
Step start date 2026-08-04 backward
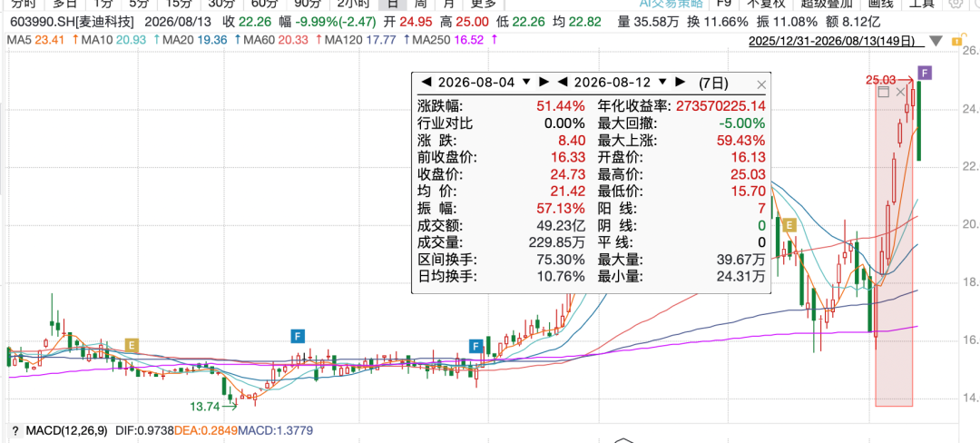[x=426, y=82]
